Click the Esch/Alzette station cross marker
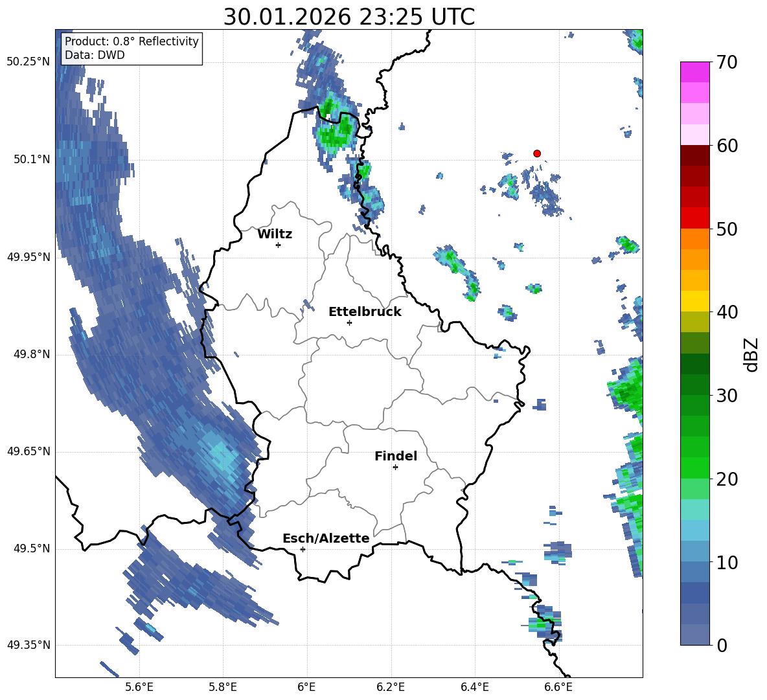 click(x=303, y=549)
